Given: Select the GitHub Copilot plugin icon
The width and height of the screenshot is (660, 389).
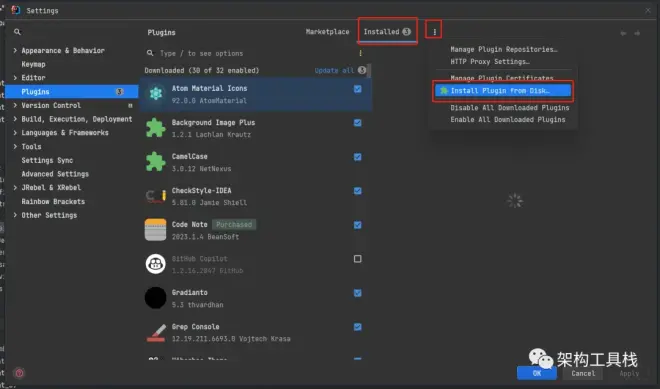Looking at the screenshot, I should [155, 264].
